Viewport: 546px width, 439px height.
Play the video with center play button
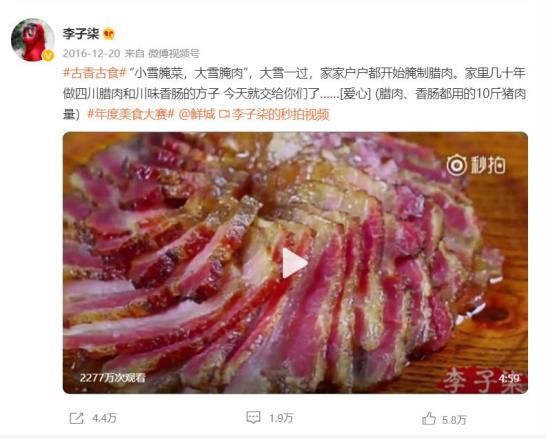tap(295, 263)
